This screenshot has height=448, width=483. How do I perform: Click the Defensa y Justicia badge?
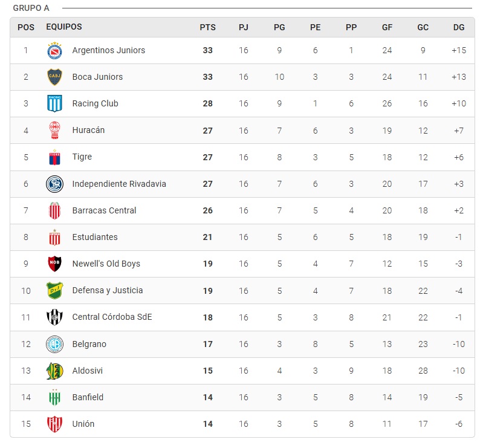(x=55, y=290)
